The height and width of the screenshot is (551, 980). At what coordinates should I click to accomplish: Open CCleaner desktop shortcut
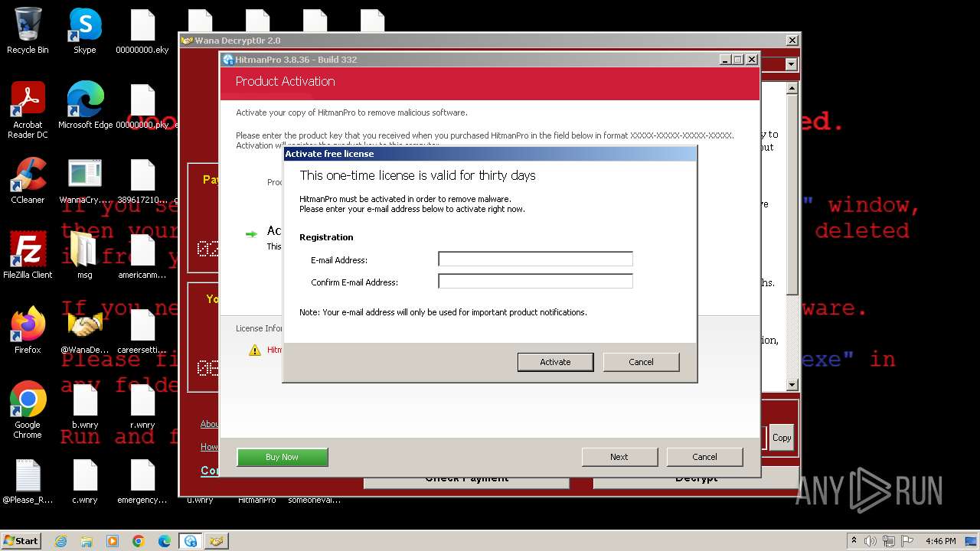click(x=28, y=181)
